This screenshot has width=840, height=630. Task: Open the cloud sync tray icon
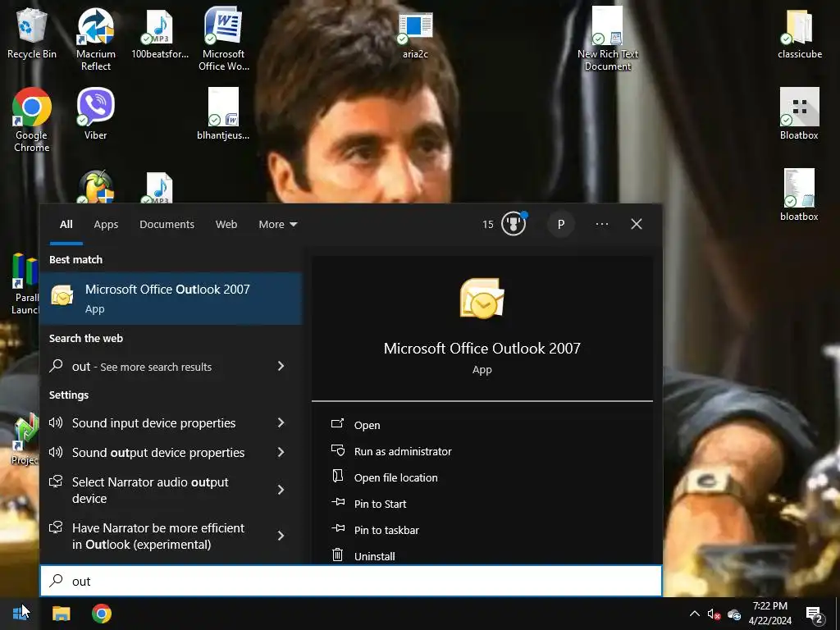[734, 614]
